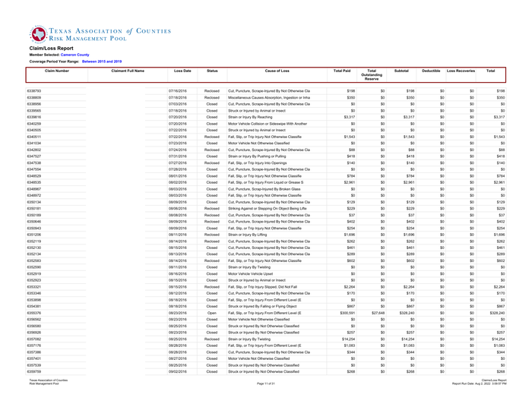Select claim number 6355376
The width and height of the screenshot is (532, 410).
click(34, 313)
